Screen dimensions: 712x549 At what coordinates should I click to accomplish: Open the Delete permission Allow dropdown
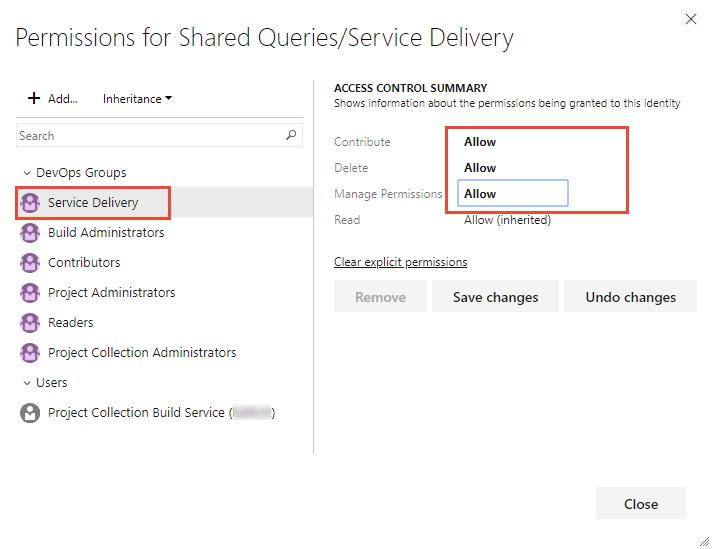click(512, 168)
